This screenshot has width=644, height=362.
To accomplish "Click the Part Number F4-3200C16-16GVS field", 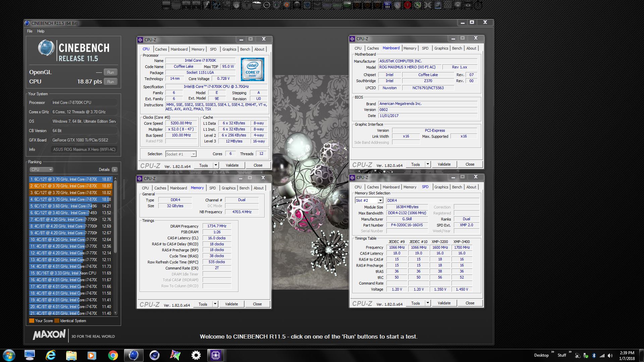I will [407, 225].
